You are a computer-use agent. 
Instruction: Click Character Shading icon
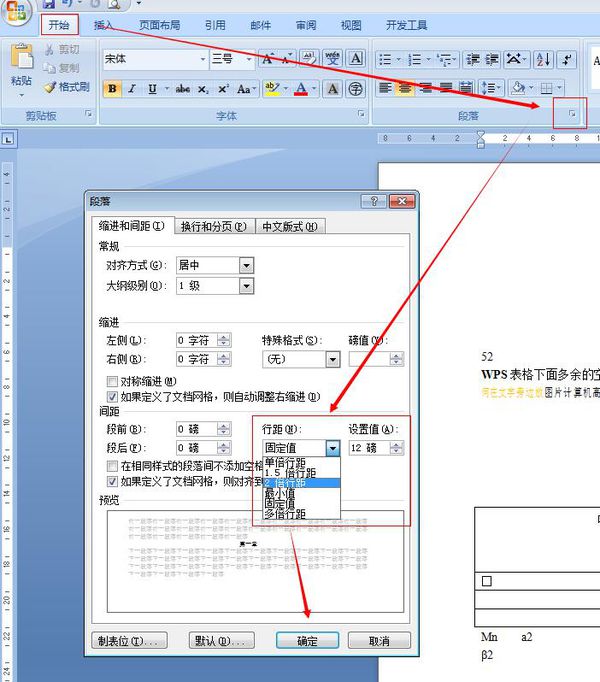pos(333,89)
